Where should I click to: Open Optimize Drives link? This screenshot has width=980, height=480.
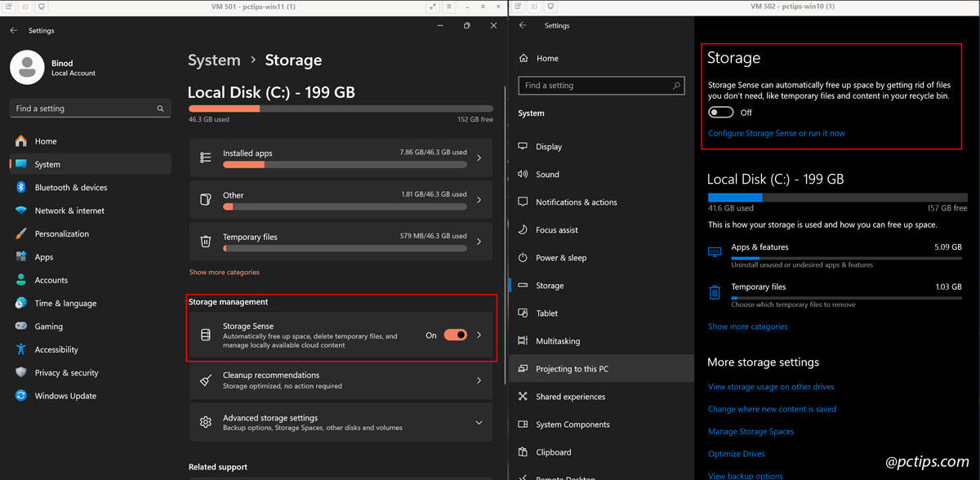[x=737, y=453]
